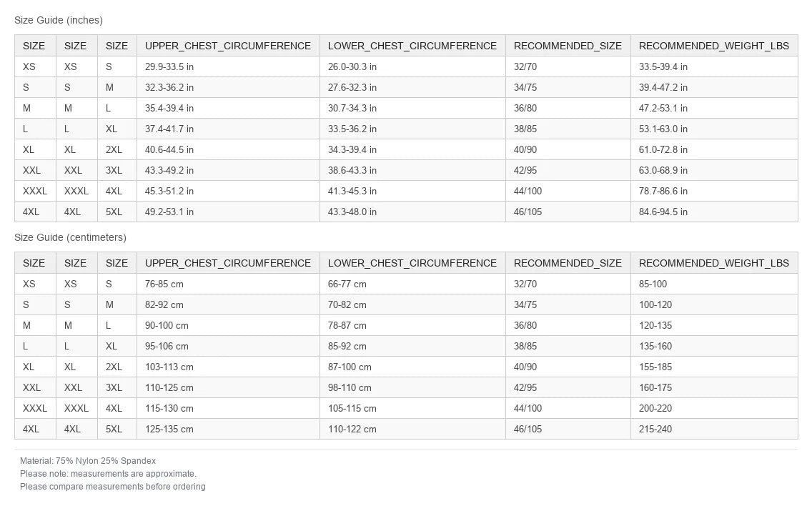Viewport: 812px width, 516px height.
Task: Click the 5XL cell in the inches table
Action: click(117, 212)
